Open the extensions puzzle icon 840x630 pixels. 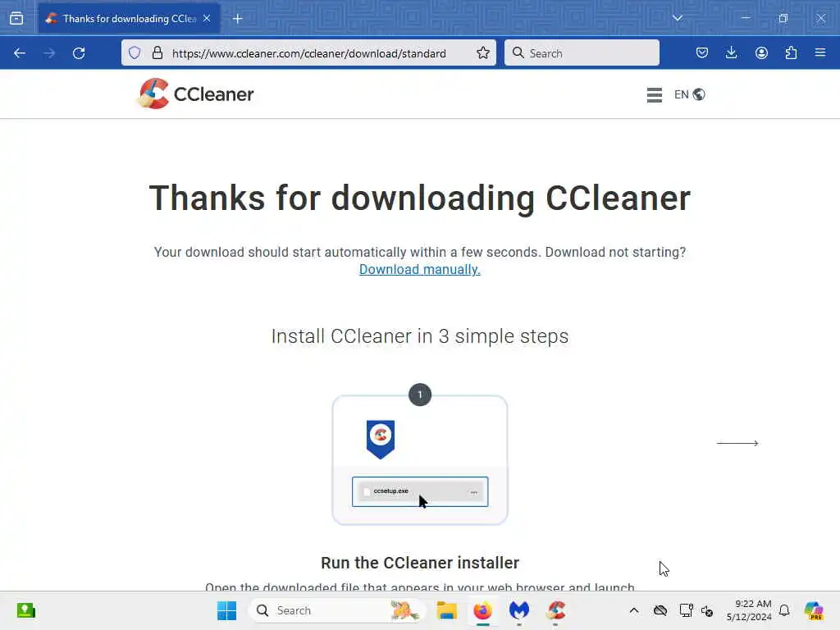coord(791,52)
